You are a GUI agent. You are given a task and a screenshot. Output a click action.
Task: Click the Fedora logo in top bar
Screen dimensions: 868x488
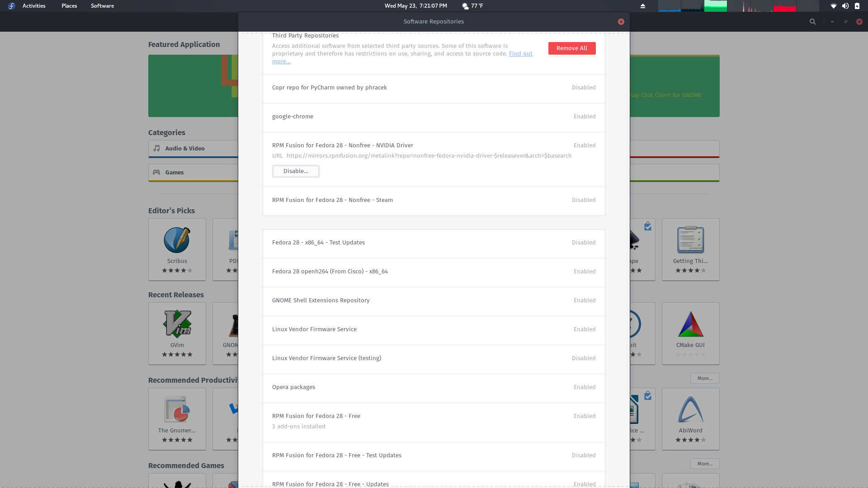(x=11, y=6)
